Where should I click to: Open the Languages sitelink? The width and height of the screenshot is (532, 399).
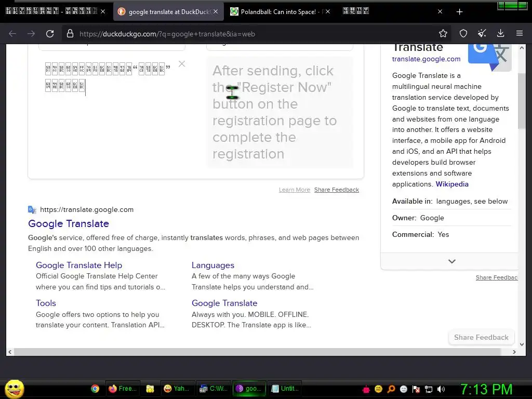click(x=212, y=265)
